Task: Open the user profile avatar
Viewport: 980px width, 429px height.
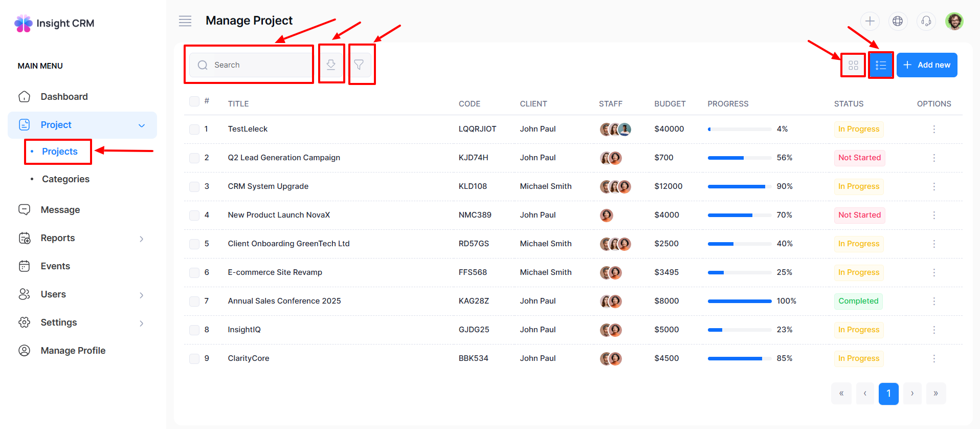Action: [x=954, y=21]
